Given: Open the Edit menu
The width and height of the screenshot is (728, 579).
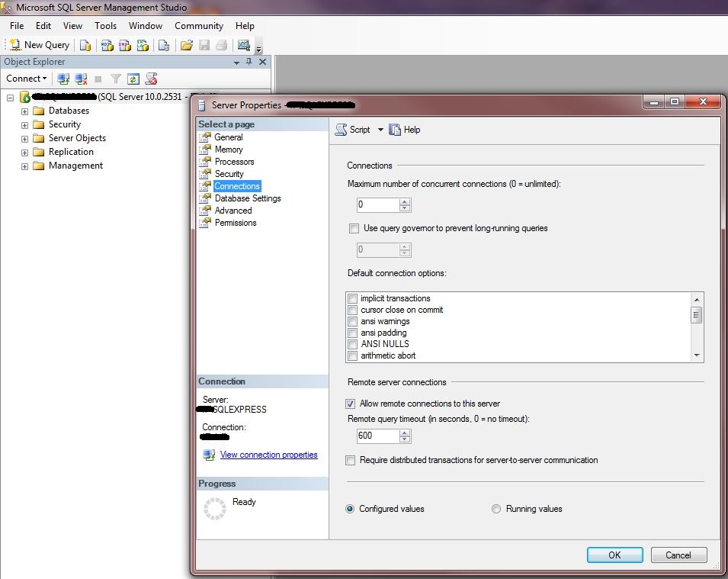Looking at the screenshot, I should click(43, 26).
